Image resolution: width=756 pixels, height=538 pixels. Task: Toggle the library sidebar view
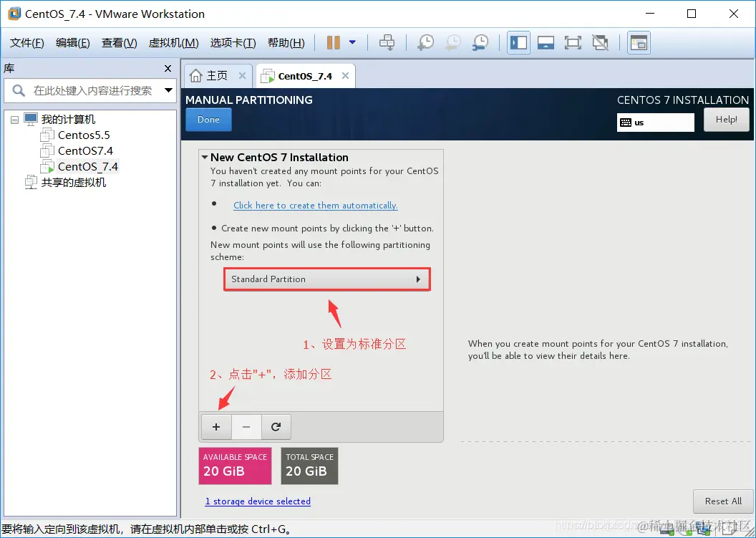518,42
